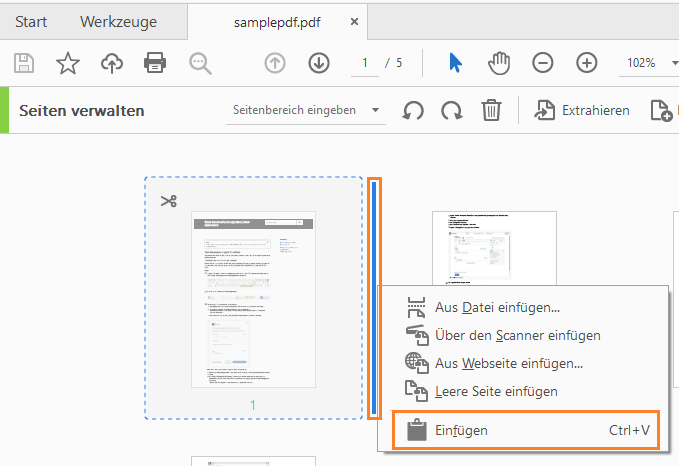This screenshot has width=679, height=466.
Task: Choose Einfügen Ctrl+V menu item
Action: [526, 430]
